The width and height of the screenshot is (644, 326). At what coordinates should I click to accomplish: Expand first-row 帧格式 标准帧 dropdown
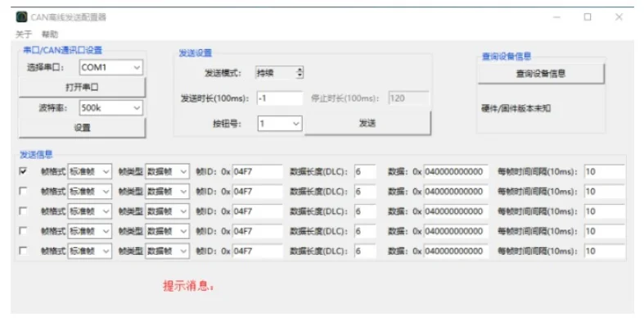(89, 171)
